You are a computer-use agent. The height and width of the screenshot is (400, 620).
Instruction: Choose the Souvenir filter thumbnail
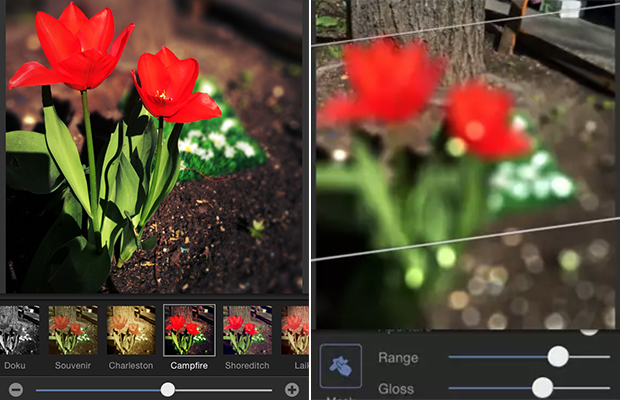tap(73, 330)
